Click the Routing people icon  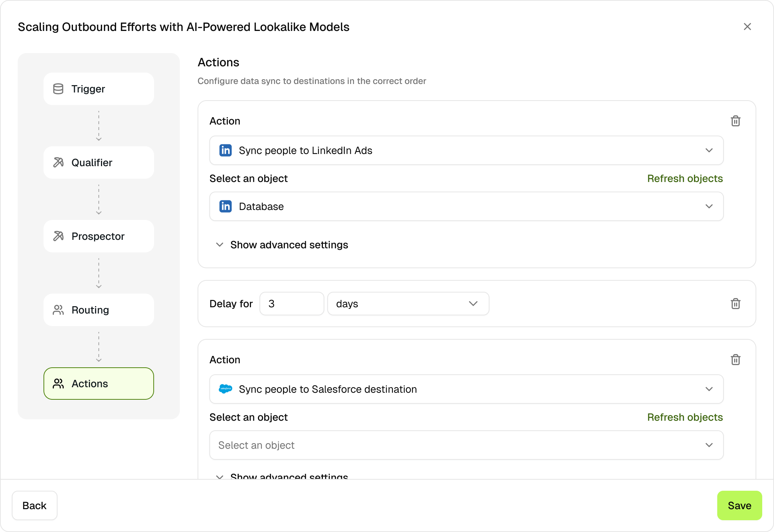click(x=58, y=310)
